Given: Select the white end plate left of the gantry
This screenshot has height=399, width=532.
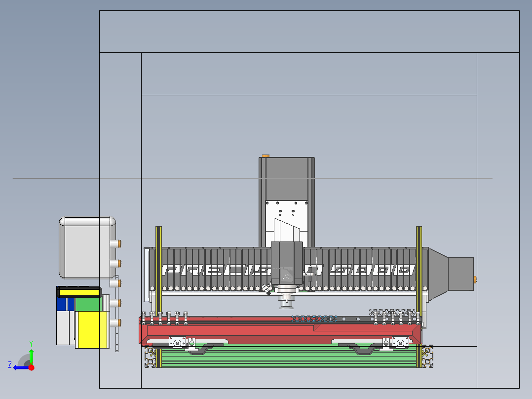Looking at the screenshot, I should pos(147,275).
